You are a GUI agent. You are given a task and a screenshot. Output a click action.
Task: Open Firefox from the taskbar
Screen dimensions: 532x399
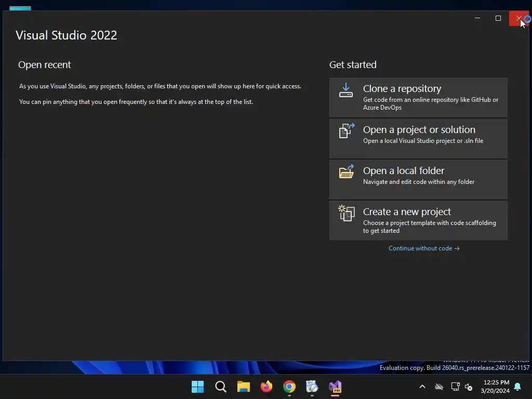tap(267, 387)
